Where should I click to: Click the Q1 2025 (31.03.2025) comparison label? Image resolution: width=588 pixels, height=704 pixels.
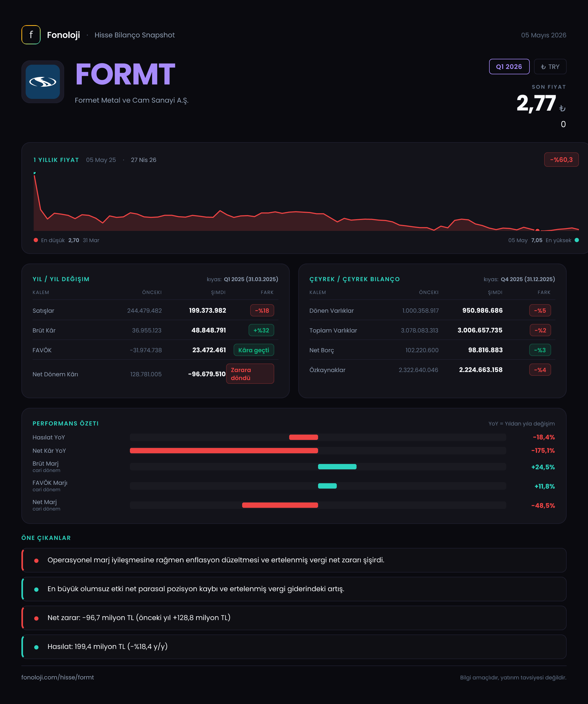point(251,279)
